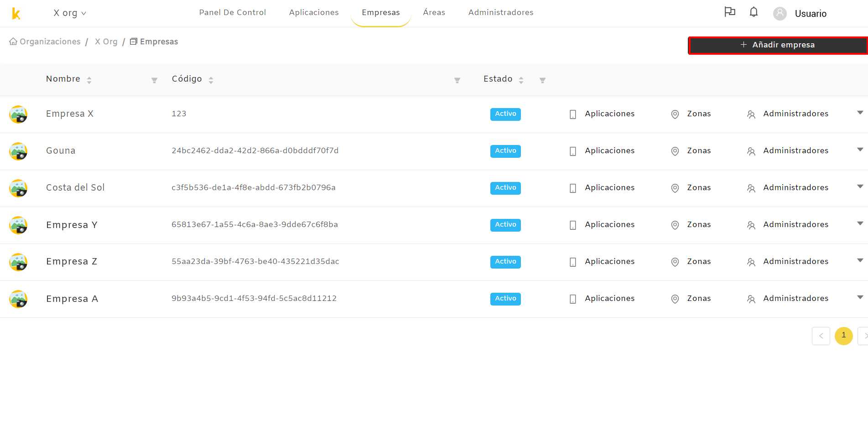This screenshot has width=868, height=430.
Task: Open Administradores for Costa del Sol
Action: point(795,187)
